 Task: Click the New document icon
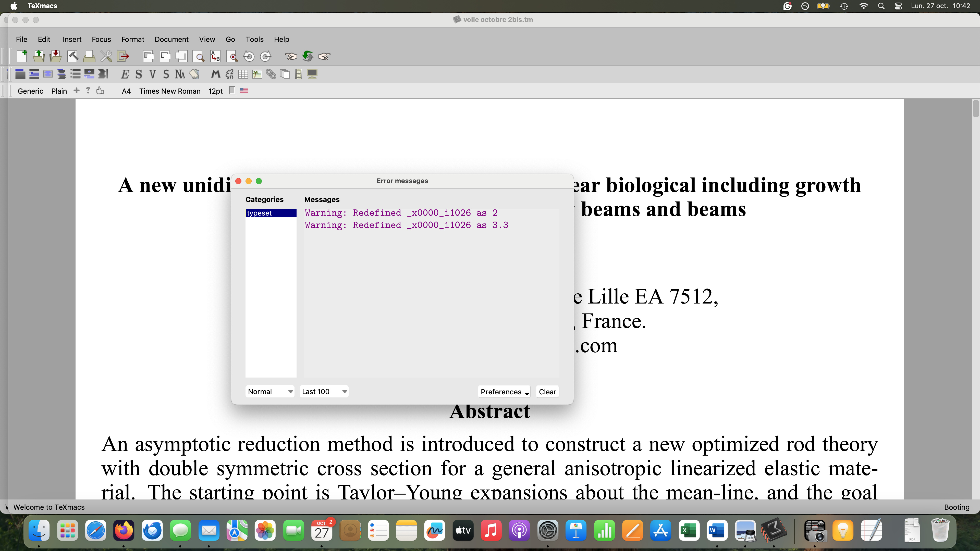(x=22, y=56)
